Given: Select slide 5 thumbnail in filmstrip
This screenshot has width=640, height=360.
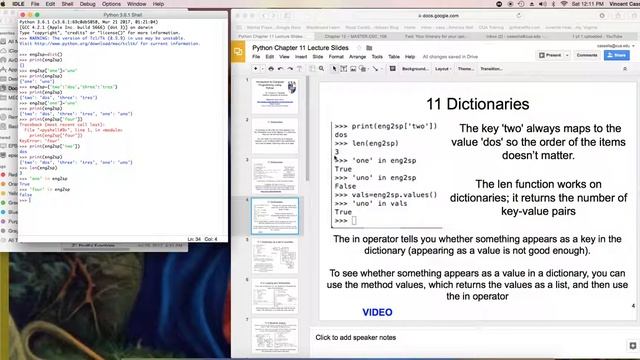Looking at the screenshot, I should pyautogui.click(x=275, y=256).
